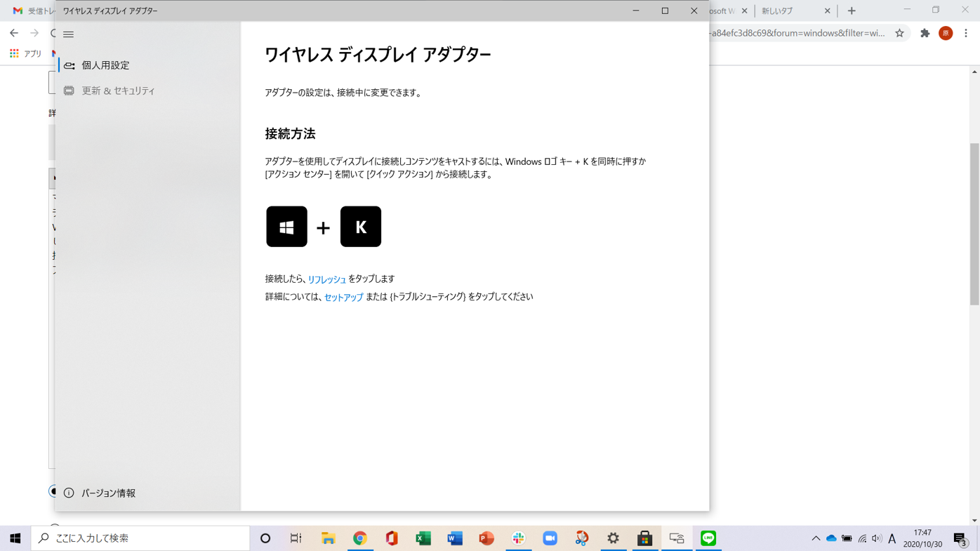Open Chrome extensions puzzle icon
980x551 pixels.
[x=925, y=33]
